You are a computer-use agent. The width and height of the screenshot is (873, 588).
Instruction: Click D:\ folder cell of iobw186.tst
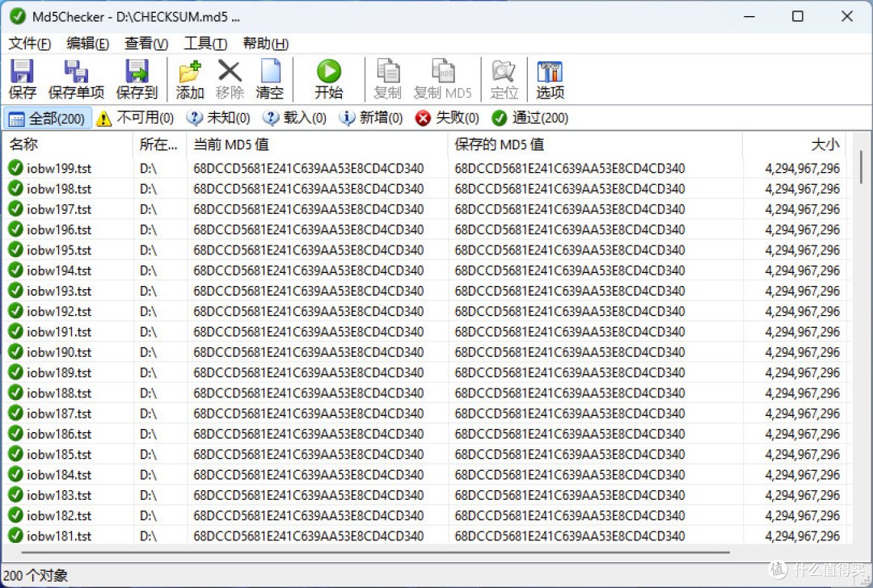click(x=148, y=434)
